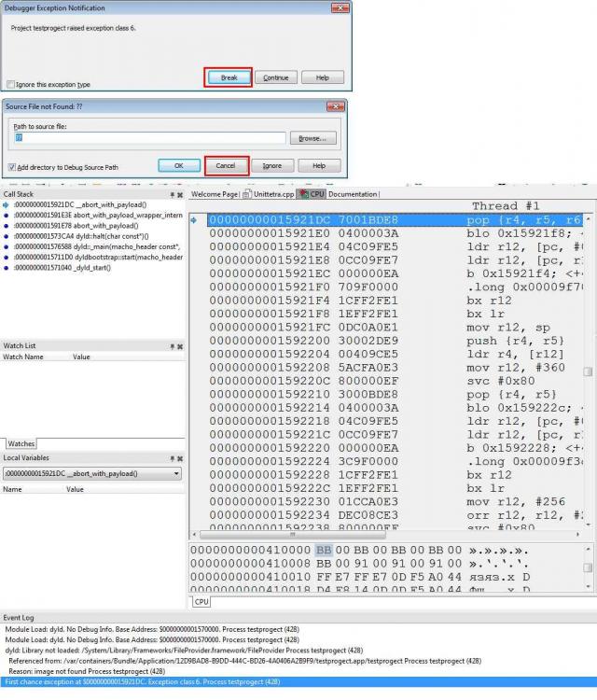Click the memory dump scrollbar thumb
The width and height of the screenshot is (597, 700).
pyautogui.click(x=588, y=567)
